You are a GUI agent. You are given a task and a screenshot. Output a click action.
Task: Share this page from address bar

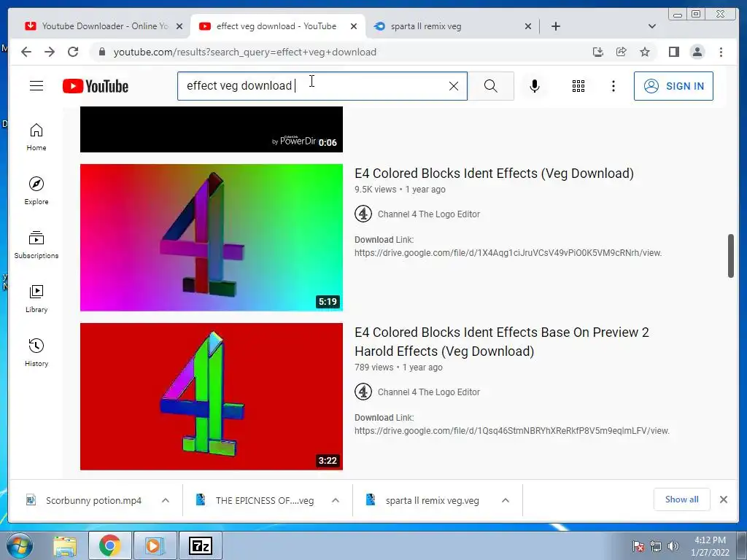[x=622, y=52]
